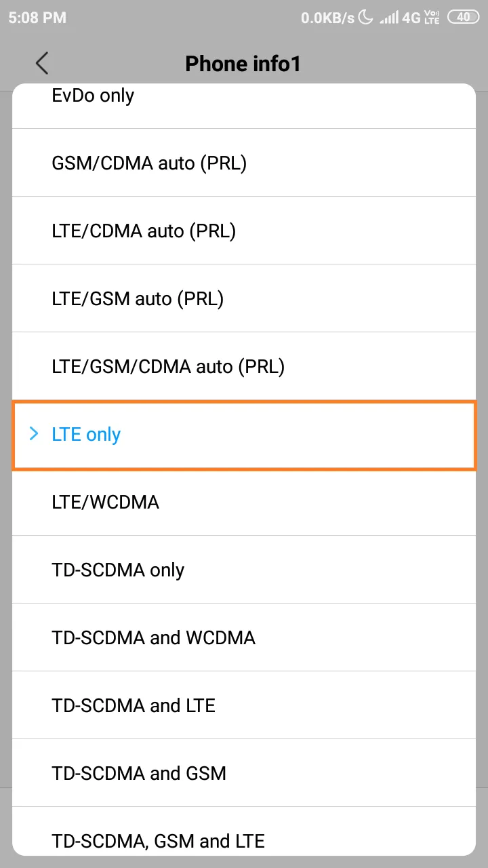
Task: Select the EvDo only option
Action: [x=244, y=106]
